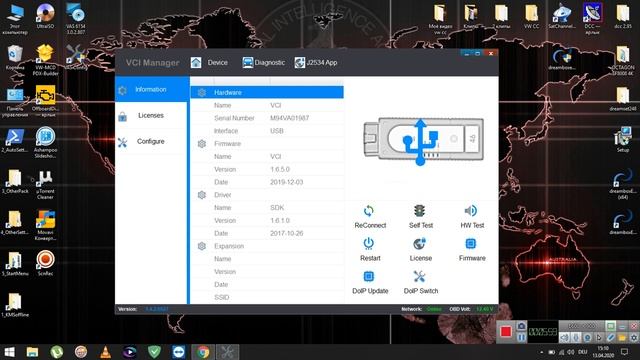The width and height of the screenshot is (640, 360).
Task: Open TeamViewer from the taskbar
Action: pos(178,352)
